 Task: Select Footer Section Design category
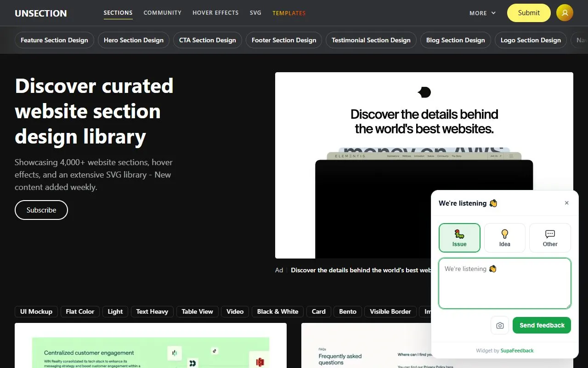pyautogui.click(x=284, y=40)
